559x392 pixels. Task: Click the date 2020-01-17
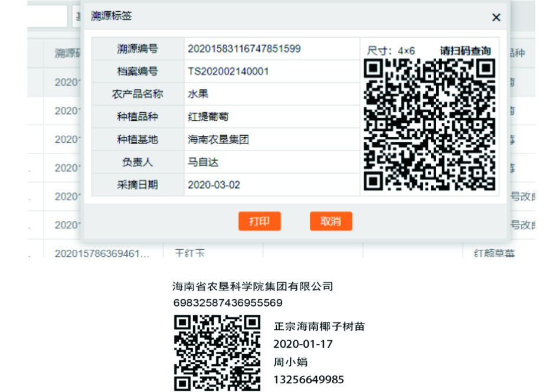pyautogui.click(x=303, y=344)
